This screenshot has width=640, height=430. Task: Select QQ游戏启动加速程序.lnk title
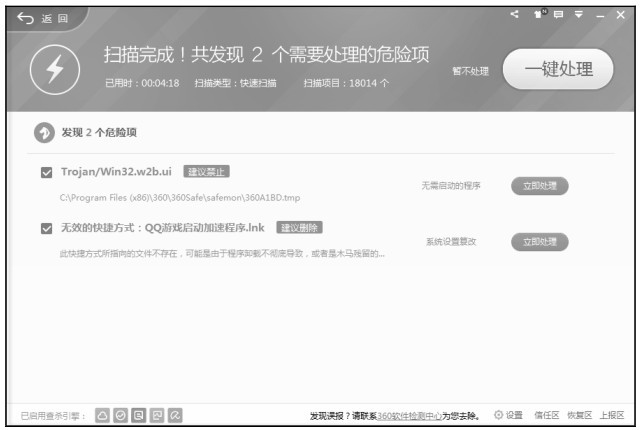coord(204,228)
